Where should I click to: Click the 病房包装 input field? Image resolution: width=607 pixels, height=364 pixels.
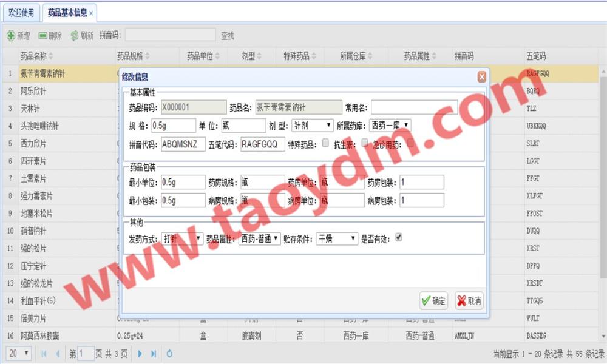[x=422, y=200]
